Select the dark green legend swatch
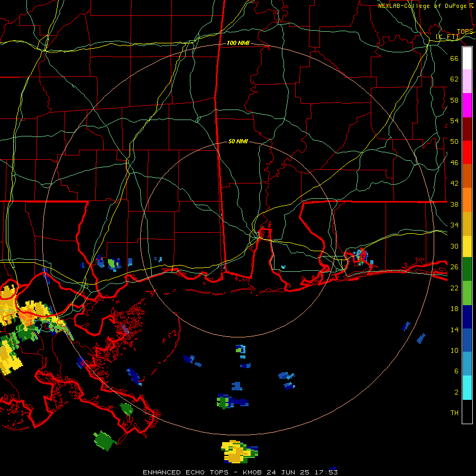The height and width of the screenshot is (476, 476). tap(467, 269)
